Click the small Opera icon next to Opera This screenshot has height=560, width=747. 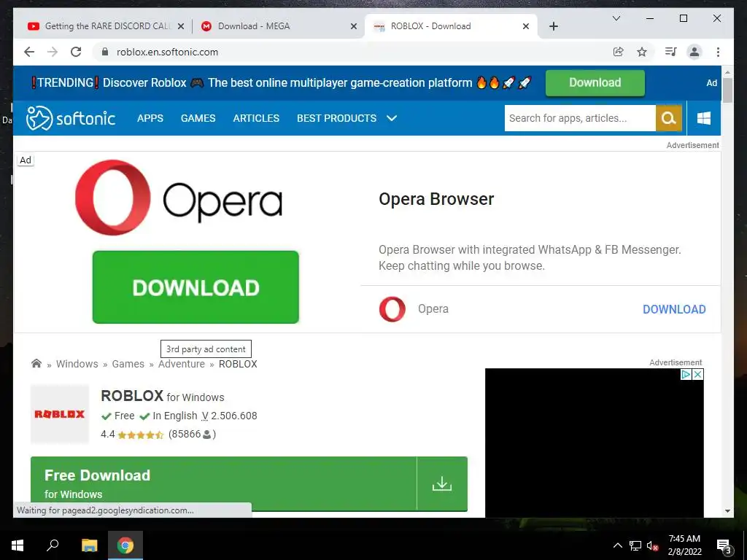392,309
